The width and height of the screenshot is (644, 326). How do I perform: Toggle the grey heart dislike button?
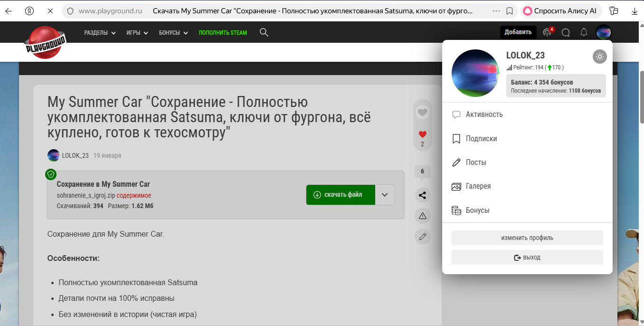pos(422,112)
